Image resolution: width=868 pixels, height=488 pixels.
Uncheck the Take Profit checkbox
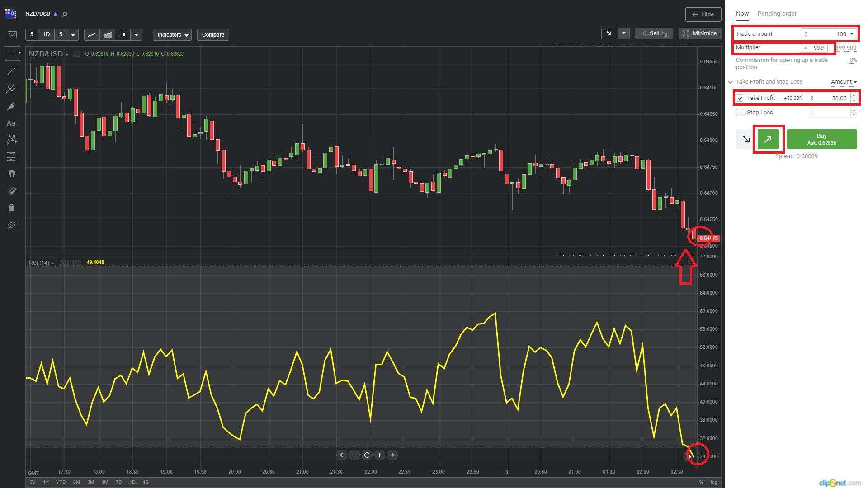(x=740, y=98)
